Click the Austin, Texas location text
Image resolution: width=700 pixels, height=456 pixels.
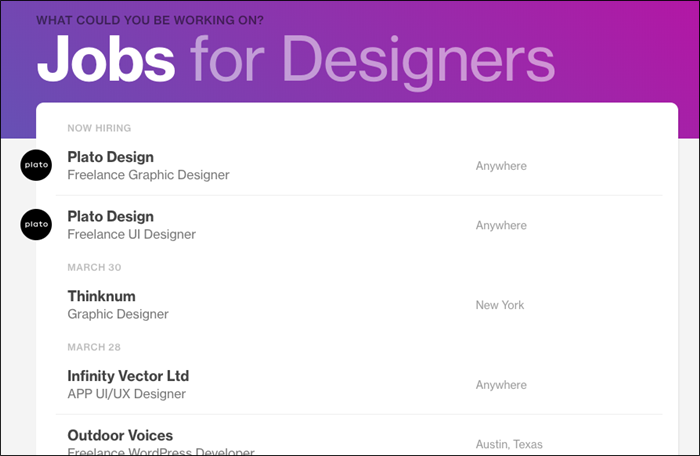click(509, 444)
